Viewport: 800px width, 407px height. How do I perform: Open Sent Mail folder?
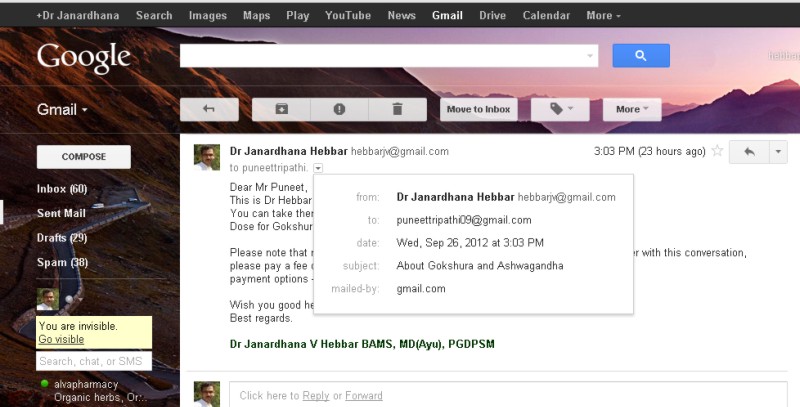click(61, 213)
